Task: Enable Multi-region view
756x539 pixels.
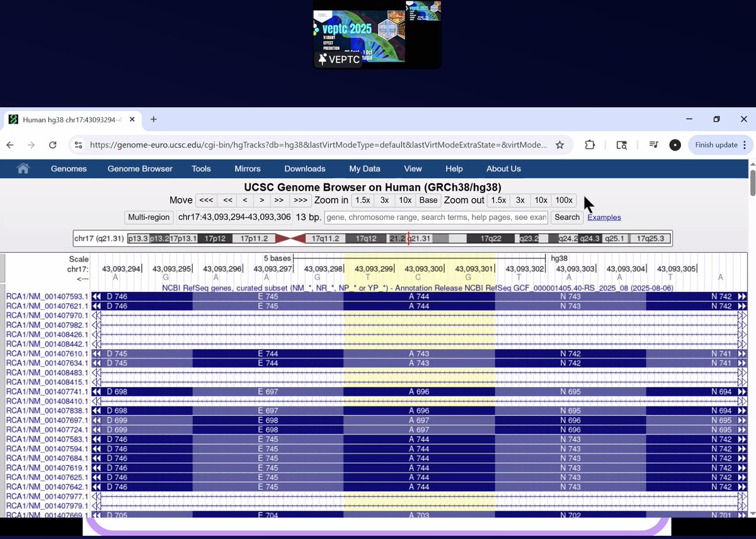Action: [x=149, y=217]
